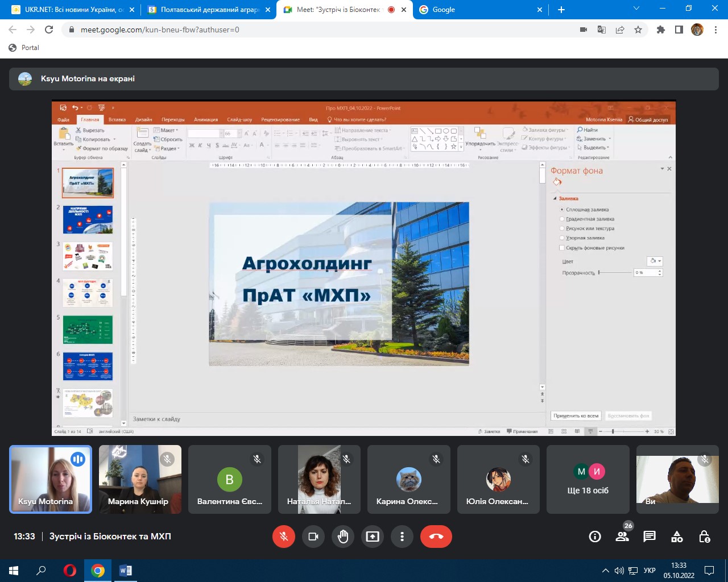Screen dimensions: 728x582
Task: Reload the Meet page
Action: (49, 30)
